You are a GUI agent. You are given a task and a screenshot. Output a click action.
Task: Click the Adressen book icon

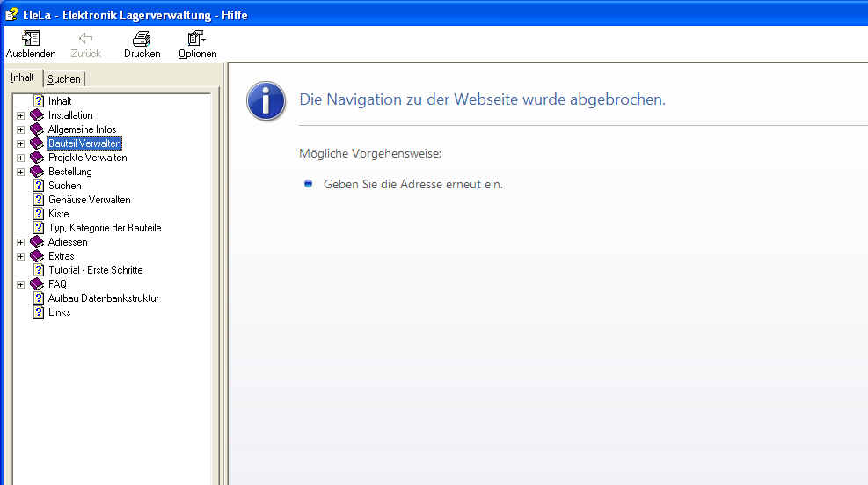37,242
